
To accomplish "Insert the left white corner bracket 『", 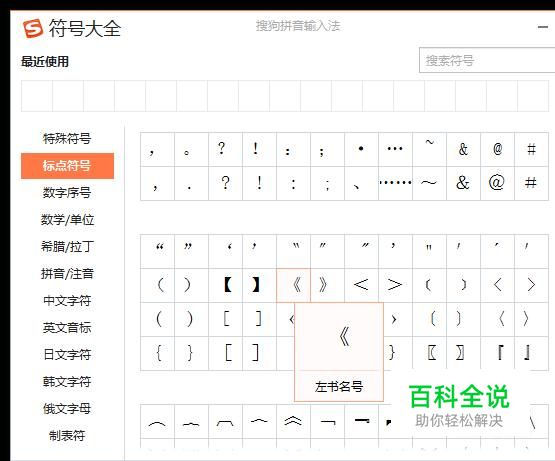I will pyautogui.click(x=497, y=353).
